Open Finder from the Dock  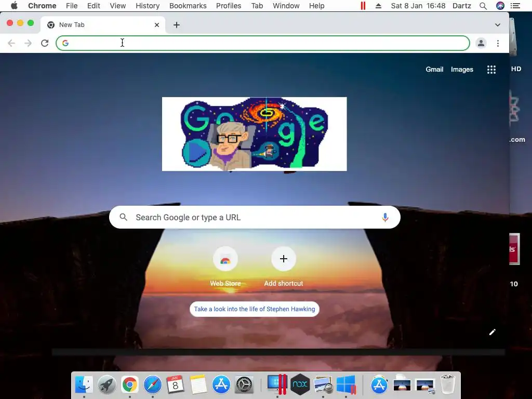[84, 385]
